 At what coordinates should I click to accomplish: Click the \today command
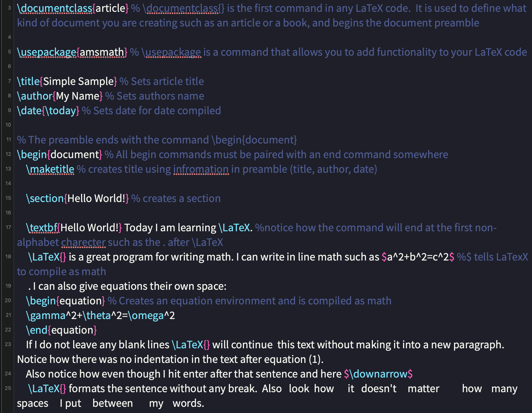coord(61,111)
